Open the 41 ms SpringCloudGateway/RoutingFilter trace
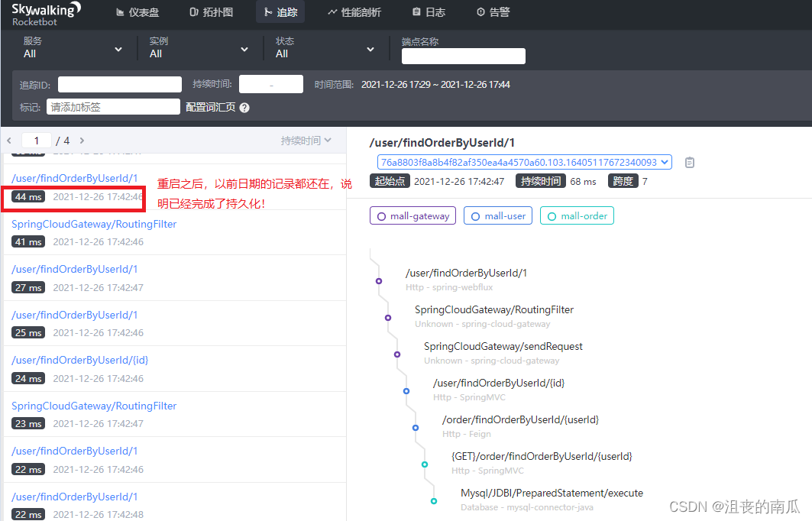This screenshot has height=521, width=812. (x=174, y=232)
